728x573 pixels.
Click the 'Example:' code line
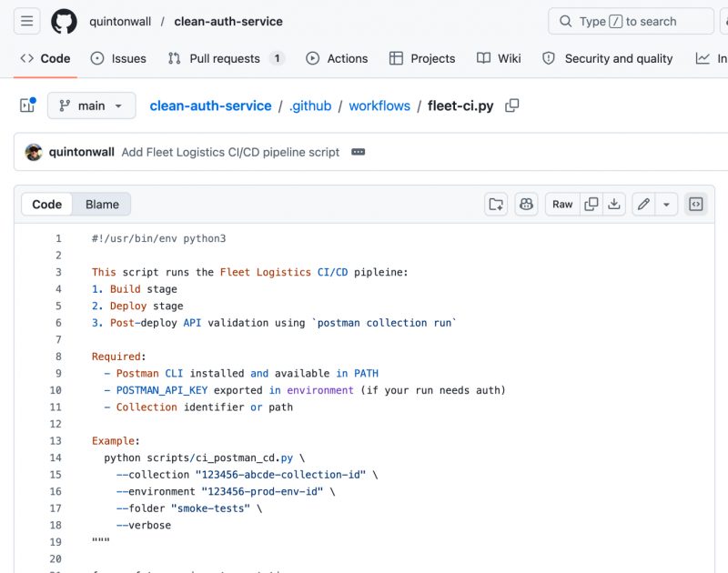(x=116, y=441)
